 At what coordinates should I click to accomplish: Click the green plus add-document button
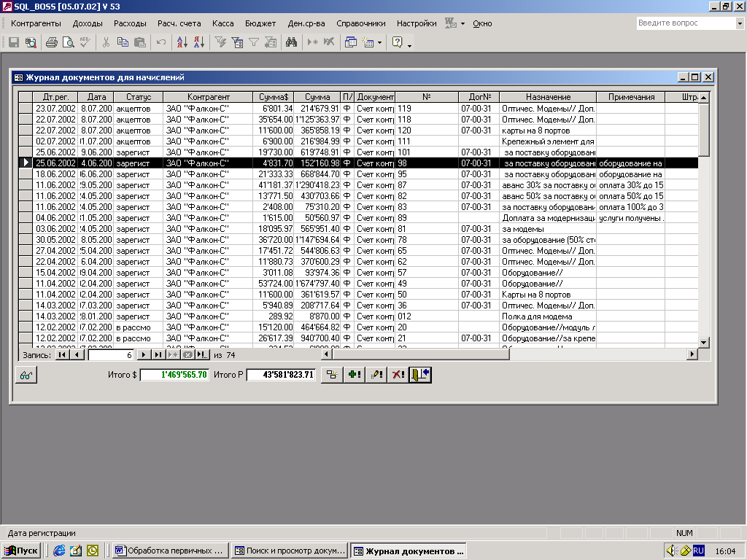click(355, 374)
